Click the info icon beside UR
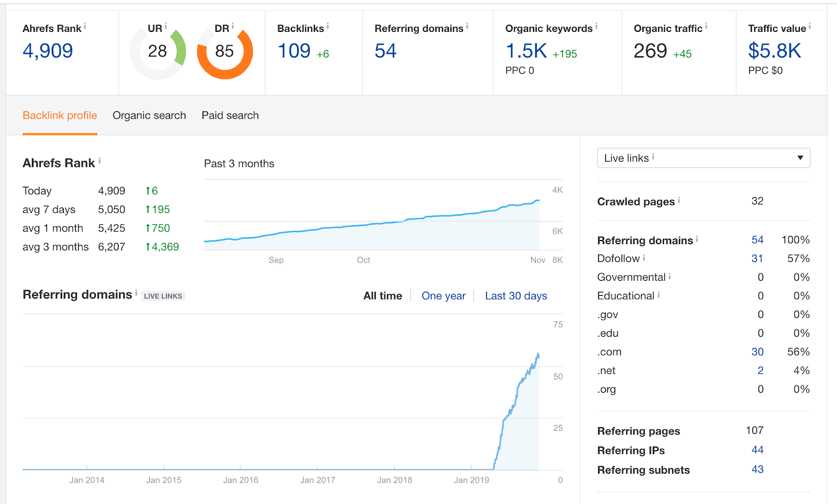Screen dimensions: 837x504 tap(166, 26)
